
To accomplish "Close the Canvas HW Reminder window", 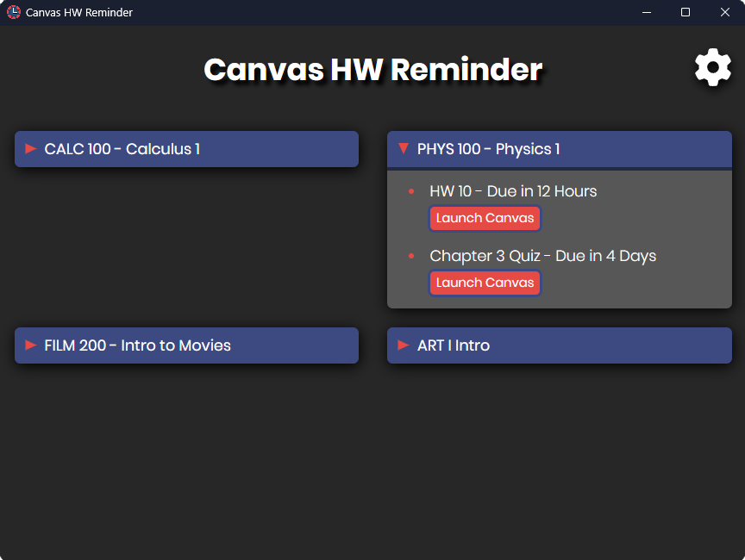I will [x=725, y=12].
